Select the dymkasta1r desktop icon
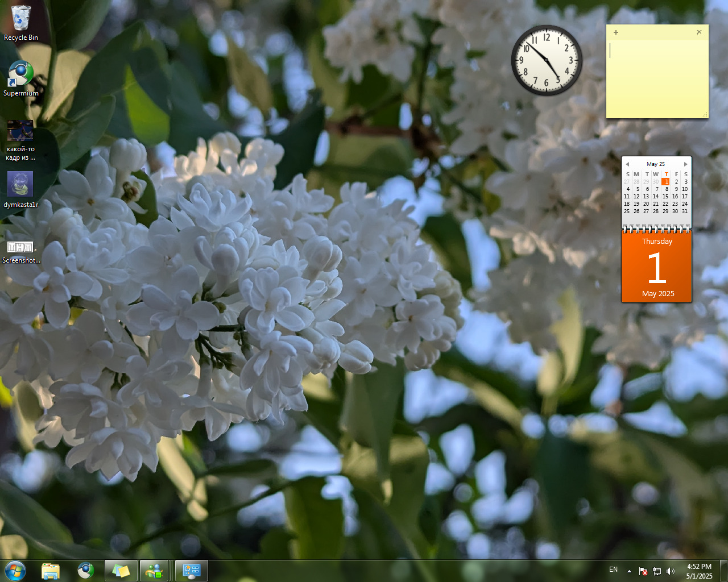The image size is (728, 582). 20,190
